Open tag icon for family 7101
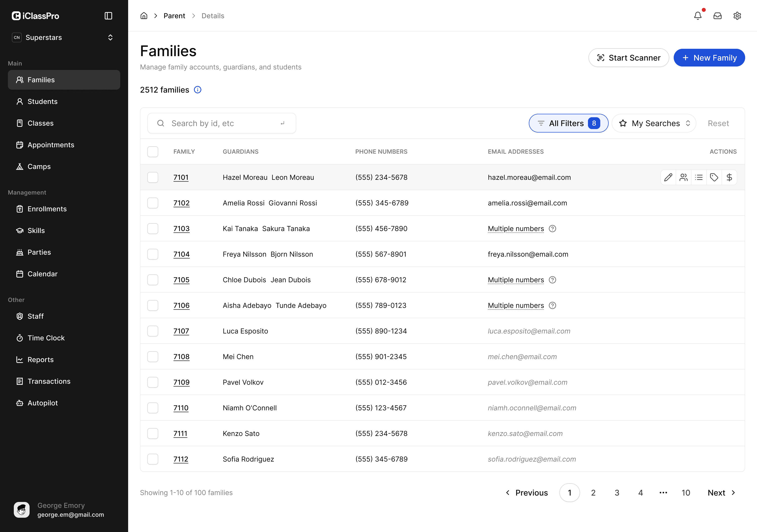 point(714,177)
